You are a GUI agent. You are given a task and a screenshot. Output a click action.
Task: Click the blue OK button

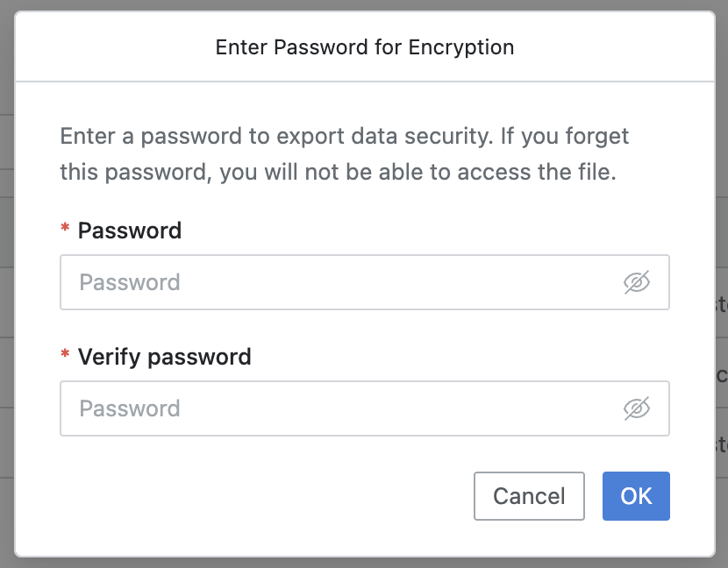(x=636, y=496)
